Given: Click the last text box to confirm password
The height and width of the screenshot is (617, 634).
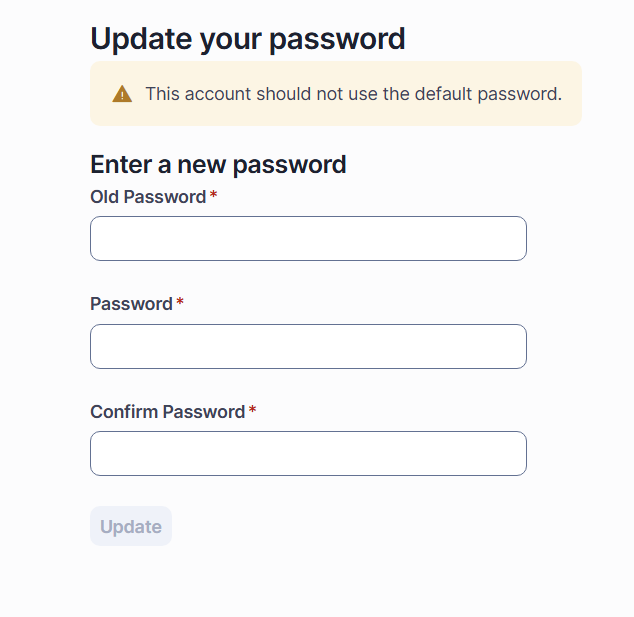Looking at the screenshot, I should (x=308, y=453).
